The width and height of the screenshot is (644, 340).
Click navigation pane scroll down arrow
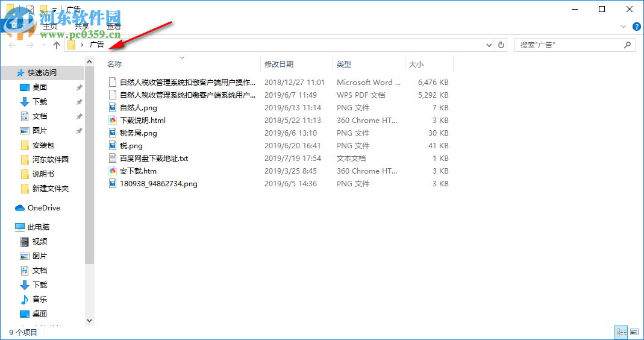point(90,320)
